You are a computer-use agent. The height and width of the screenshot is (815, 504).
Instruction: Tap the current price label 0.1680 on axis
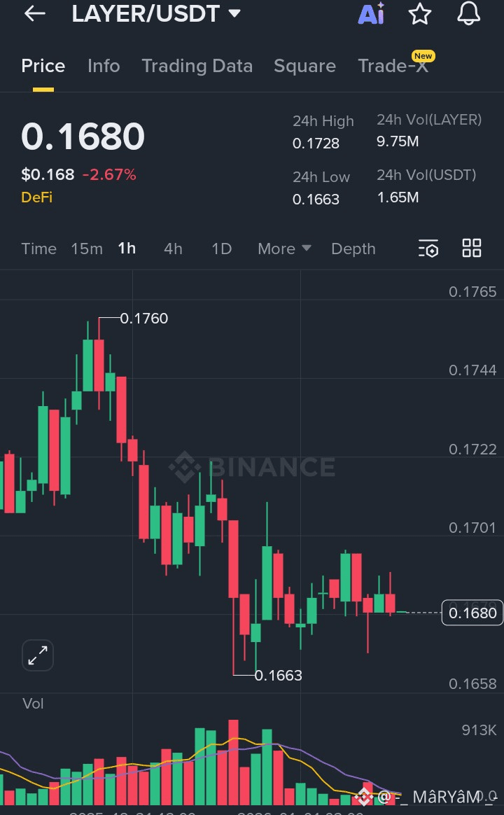[472, 613]
